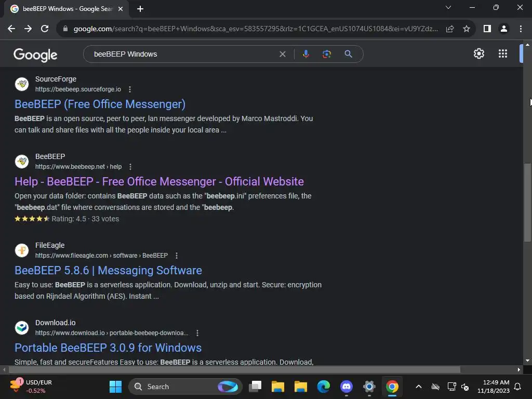Open clock and date 12:49 AM
The height and width of the screenshot is (399, 532).
(x=493, y=387)
